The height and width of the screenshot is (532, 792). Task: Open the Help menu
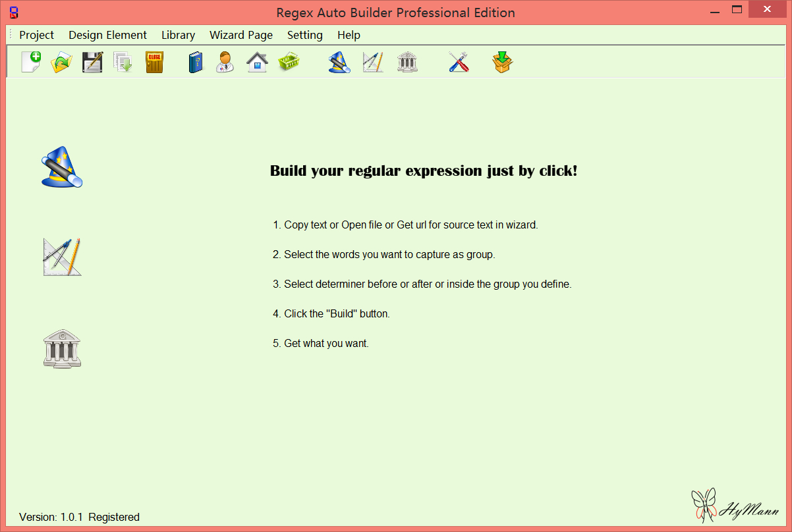click(349, 35)
